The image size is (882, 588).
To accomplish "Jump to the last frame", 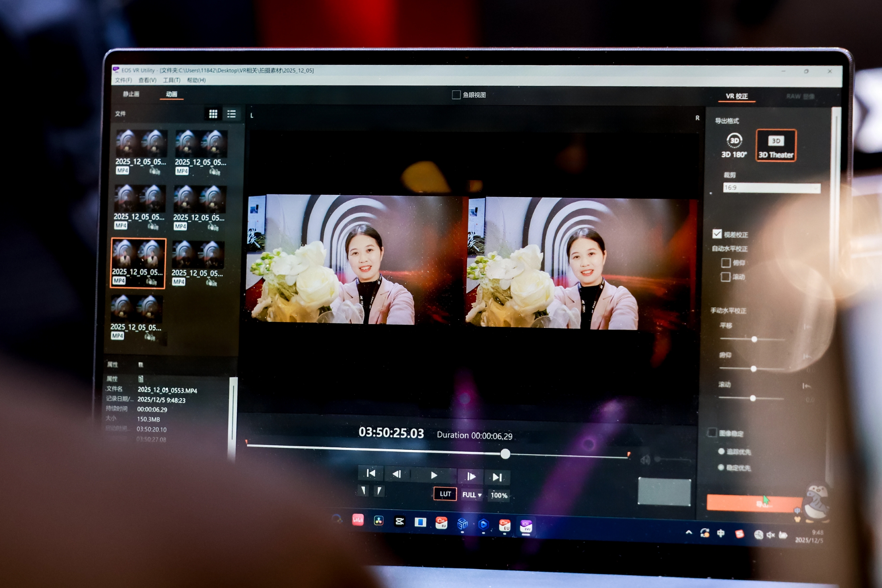I will [497, 477].
